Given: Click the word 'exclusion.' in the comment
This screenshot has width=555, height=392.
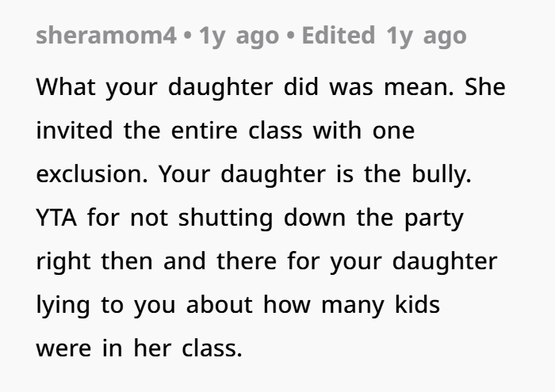Looking at the screenshot, I should pos(92,173).
